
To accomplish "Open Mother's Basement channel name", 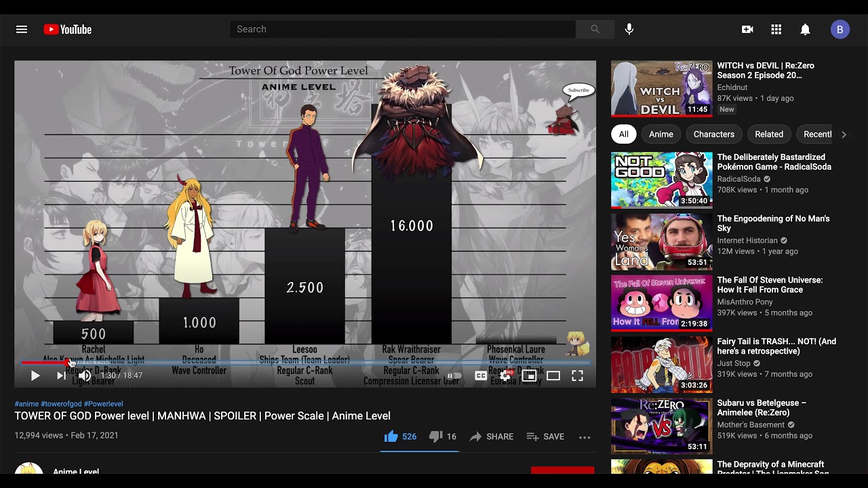I will [751, 425].
